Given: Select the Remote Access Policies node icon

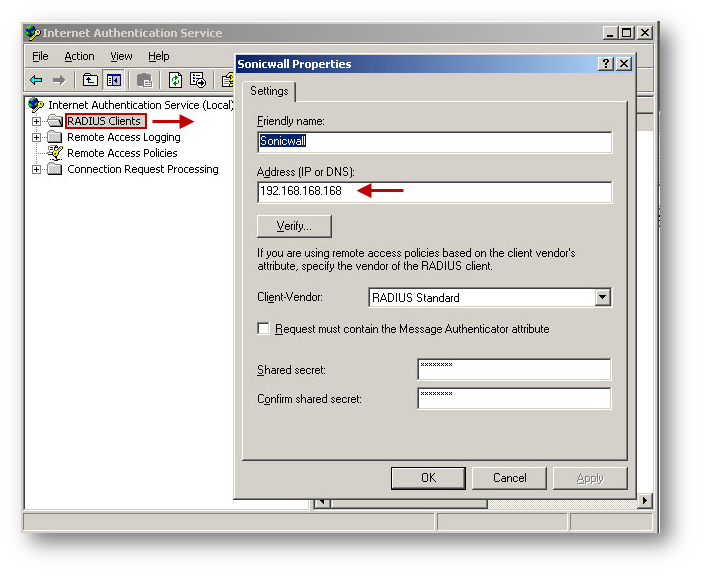Looking at the screenshot, I should [x=55, y=153].
